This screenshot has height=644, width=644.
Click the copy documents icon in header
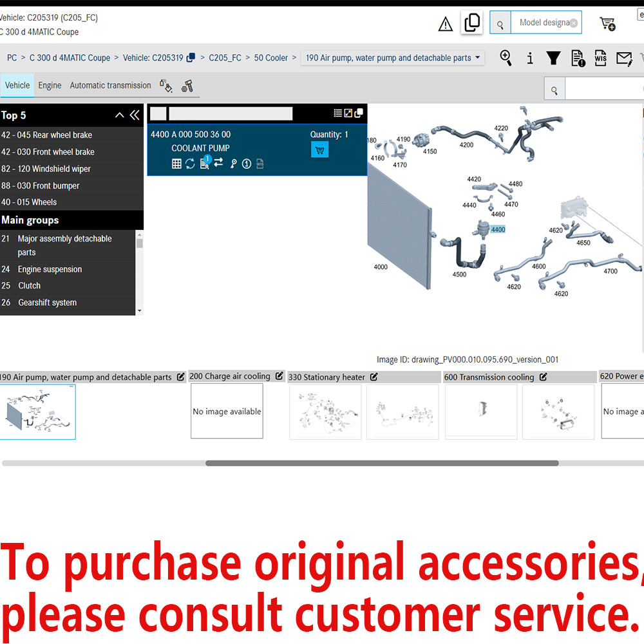click(x=471, y=23)
